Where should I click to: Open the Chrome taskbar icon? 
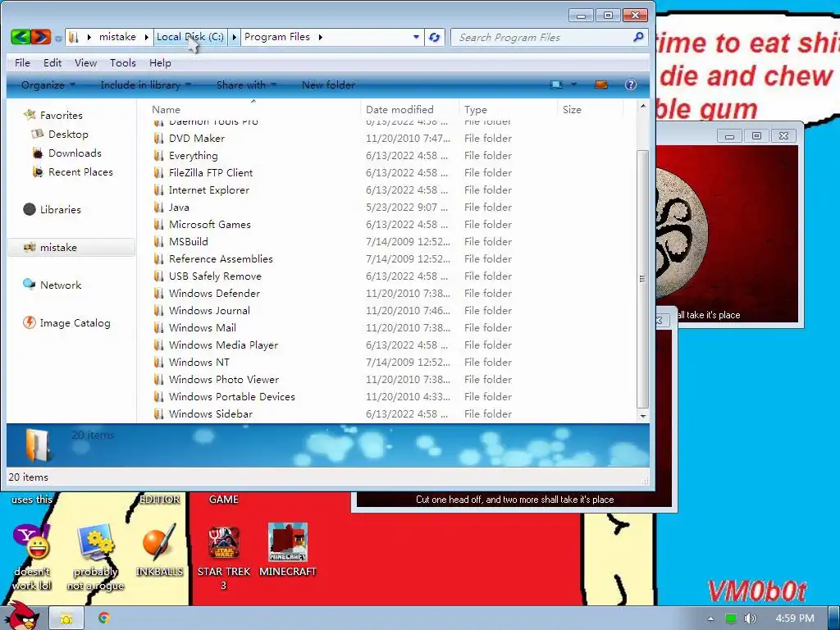[104, 619]
